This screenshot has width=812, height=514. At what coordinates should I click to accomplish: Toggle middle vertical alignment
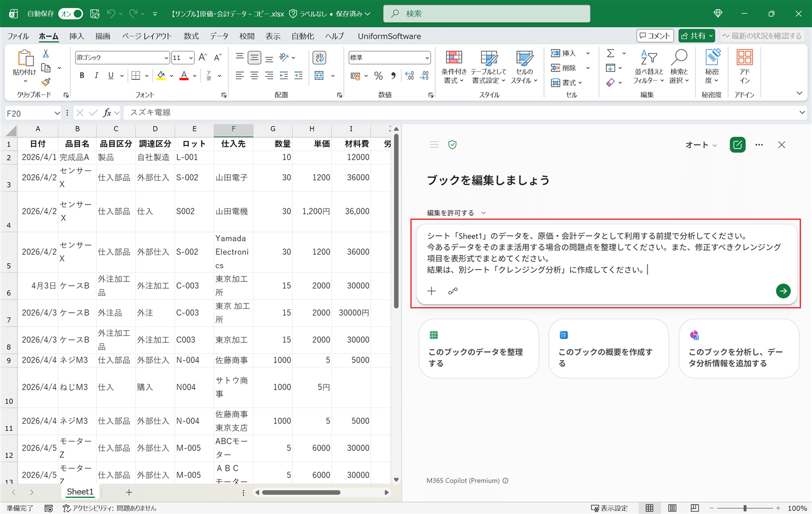(254, 57)
